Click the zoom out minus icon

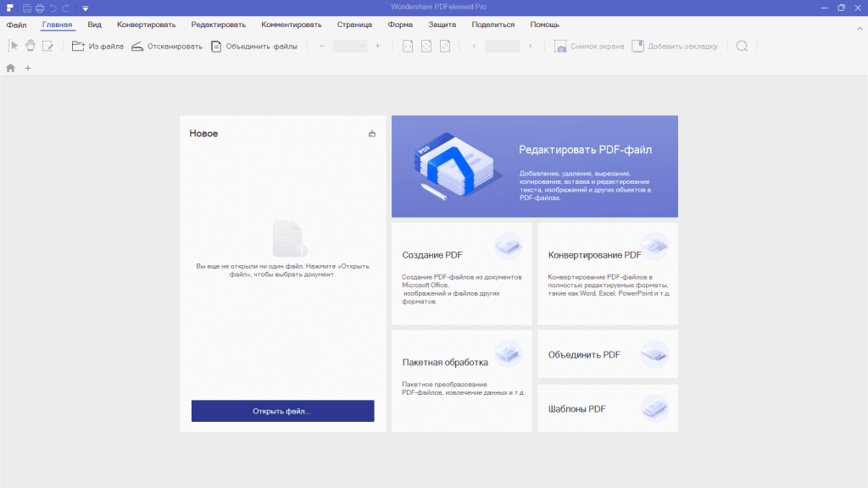pos(321,46)
